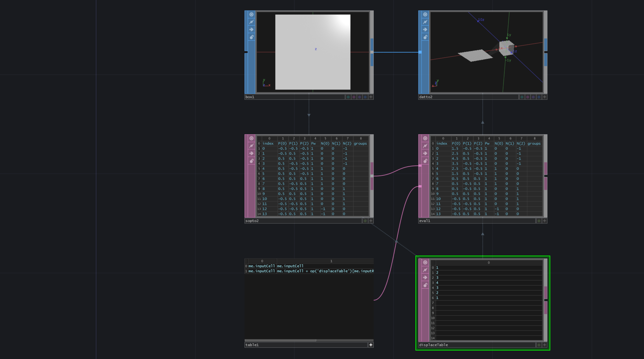Toggle the Viewer Active flag on displaceTable

(425, 262)
